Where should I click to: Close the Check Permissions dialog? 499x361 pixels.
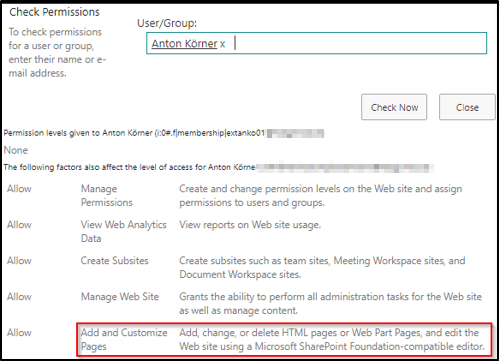467,107
